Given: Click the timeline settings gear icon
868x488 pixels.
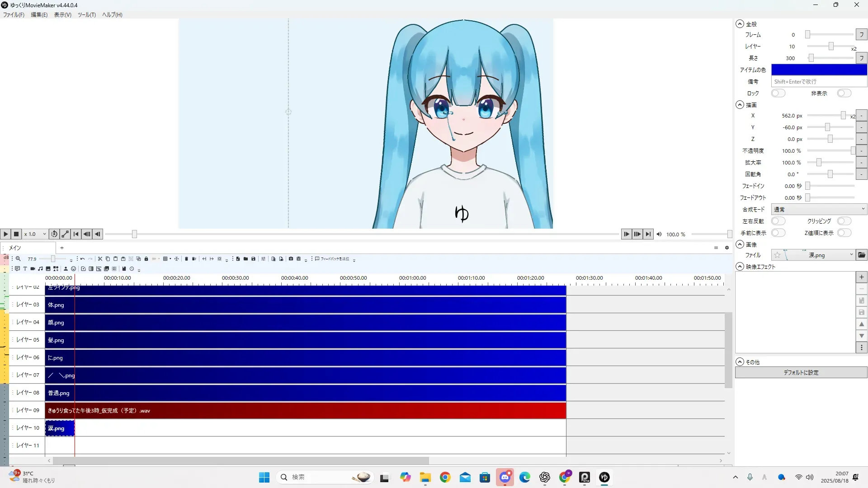Looking at the screenshot, I should [x=727, y=248].
